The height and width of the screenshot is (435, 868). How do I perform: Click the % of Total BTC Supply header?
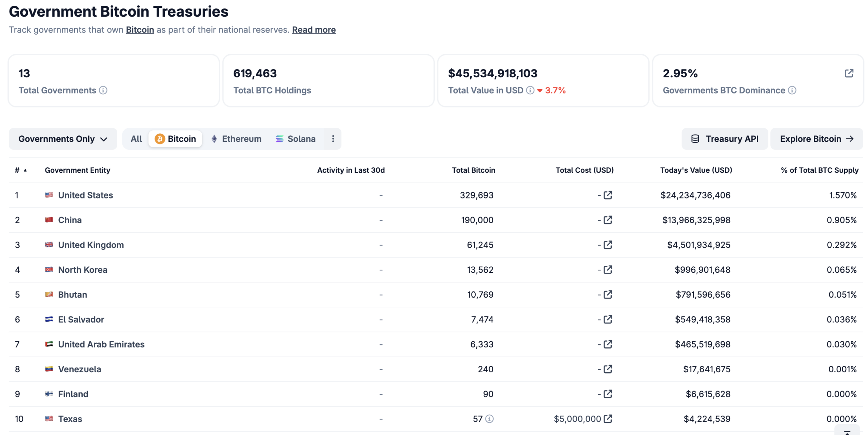(820, 170)
